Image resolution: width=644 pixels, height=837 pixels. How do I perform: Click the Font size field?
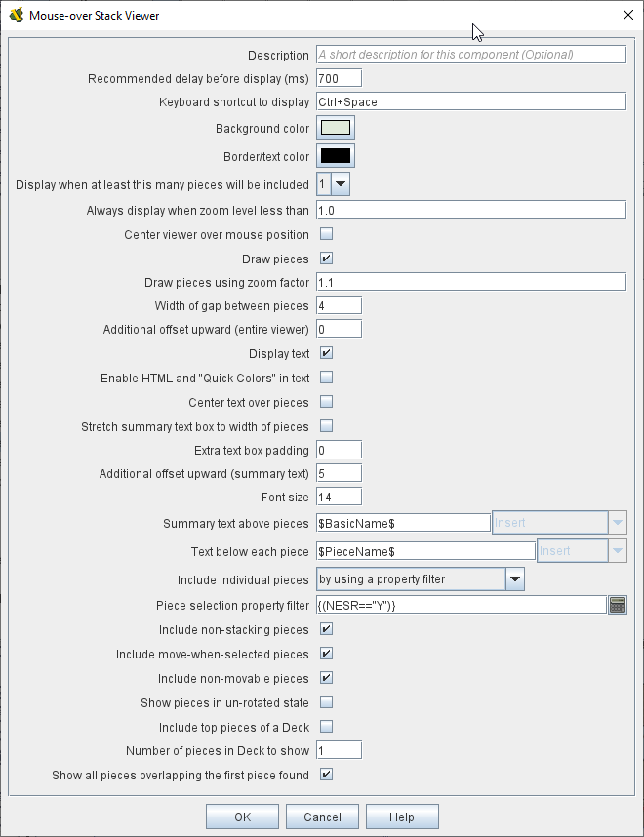coord(340,497)
